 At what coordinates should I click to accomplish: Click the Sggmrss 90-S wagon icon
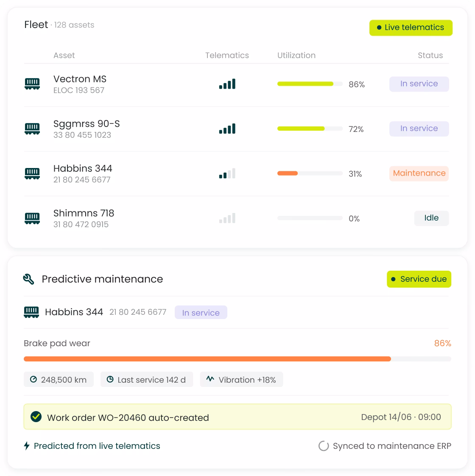(x=32, y=129)
